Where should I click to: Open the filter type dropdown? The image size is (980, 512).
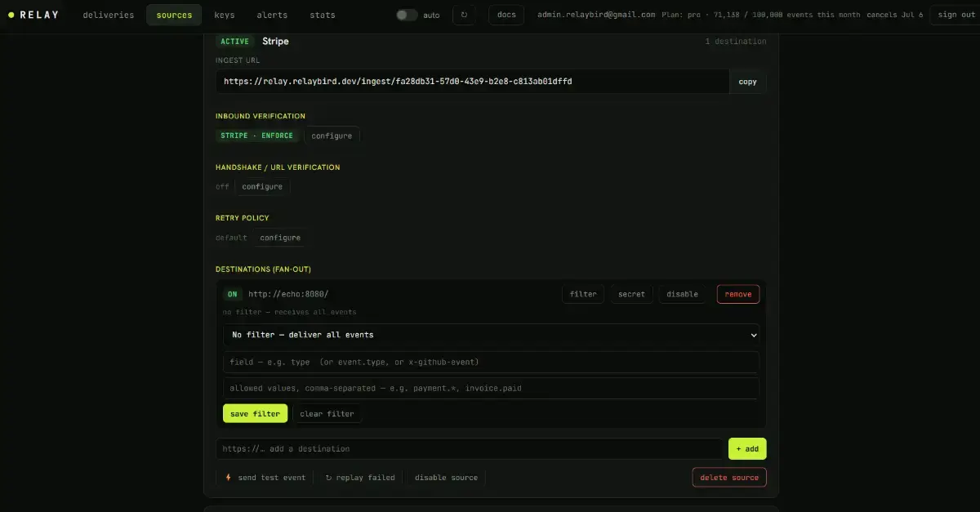coord(491,335)
